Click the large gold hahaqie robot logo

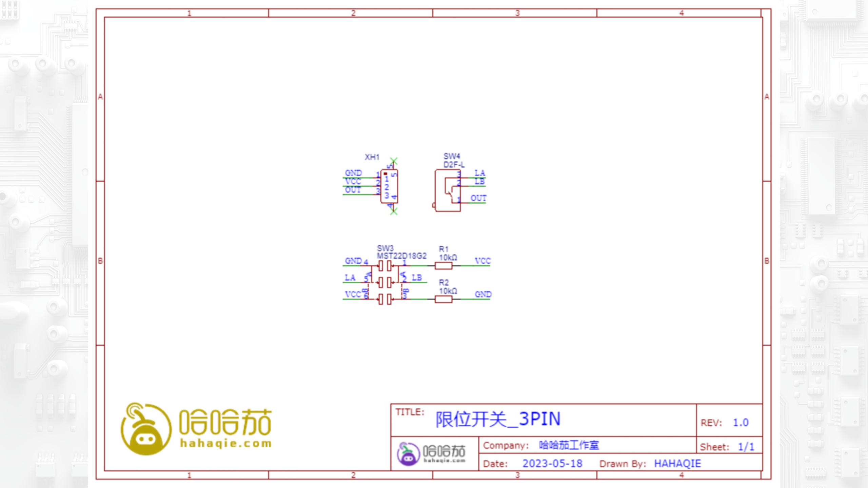coord(146,429)
